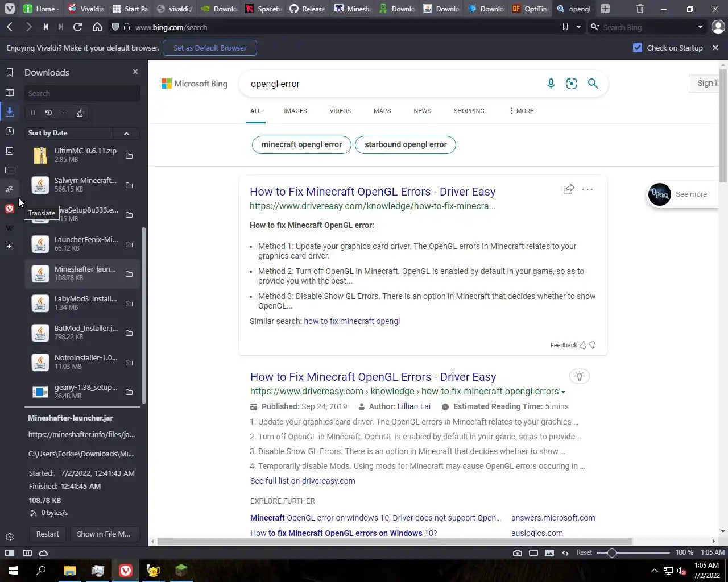The image size is (728, 582).
Task: Open more options for first result
Action: pos(588,189)
